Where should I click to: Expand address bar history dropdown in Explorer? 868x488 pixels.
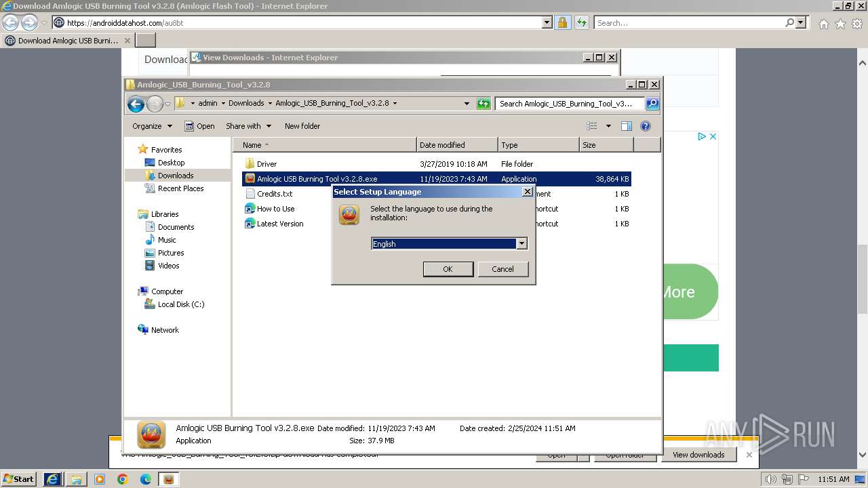(467, 104)
